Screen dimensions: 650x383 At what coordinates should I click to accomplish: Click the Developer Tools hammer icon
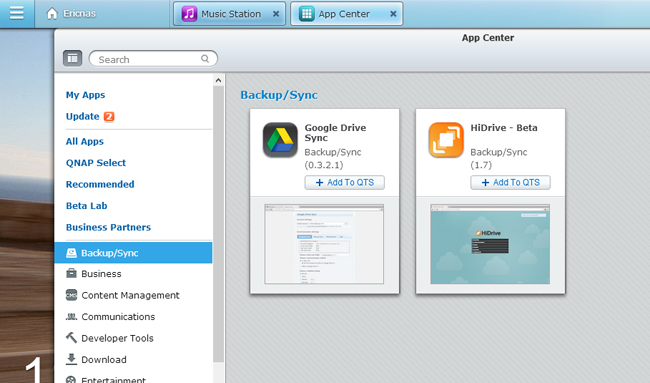71,337
